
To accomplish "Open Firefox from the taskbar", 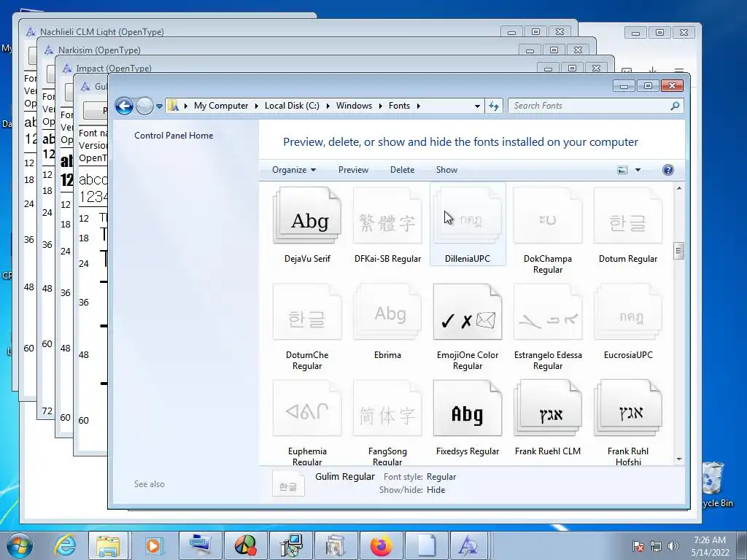I will click(x=381, y=545).
